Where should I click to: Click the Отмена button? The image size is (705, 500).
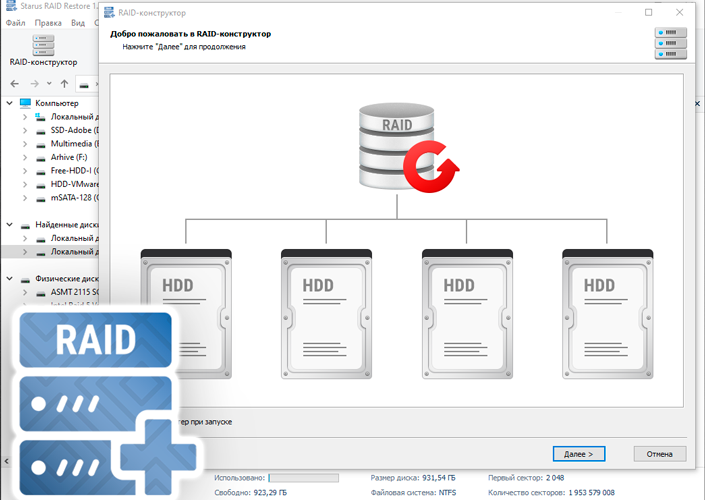click(660, 454)
